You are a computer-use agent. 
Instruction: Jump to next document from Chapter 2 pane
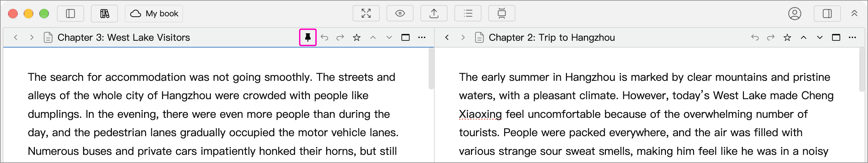(x=820, y=37)
